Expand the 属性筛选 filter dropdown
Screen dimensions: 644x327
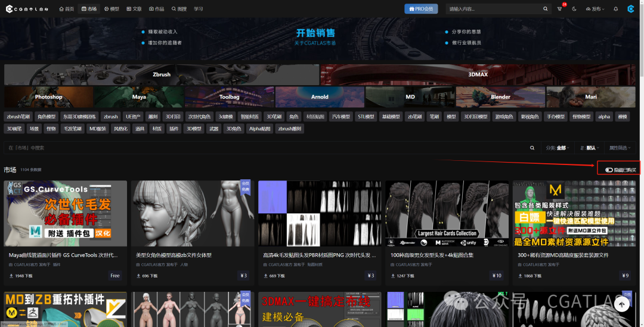(620, 148)
